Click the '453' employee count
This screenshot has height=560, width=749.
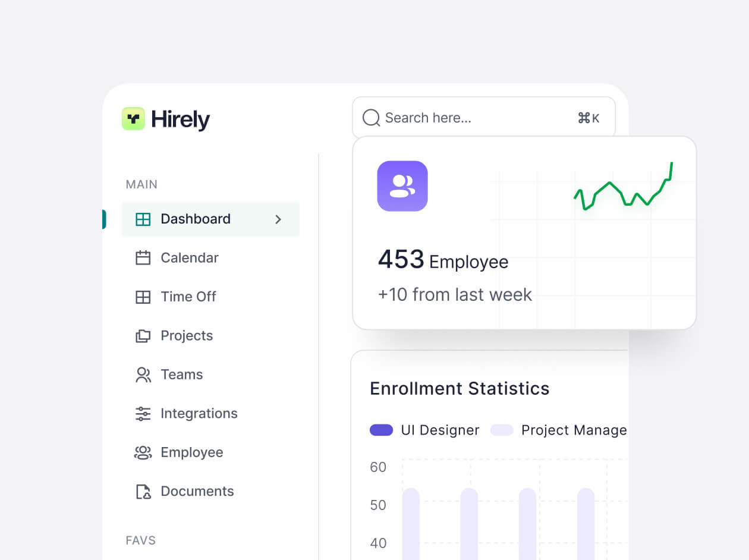pos(401,260)
